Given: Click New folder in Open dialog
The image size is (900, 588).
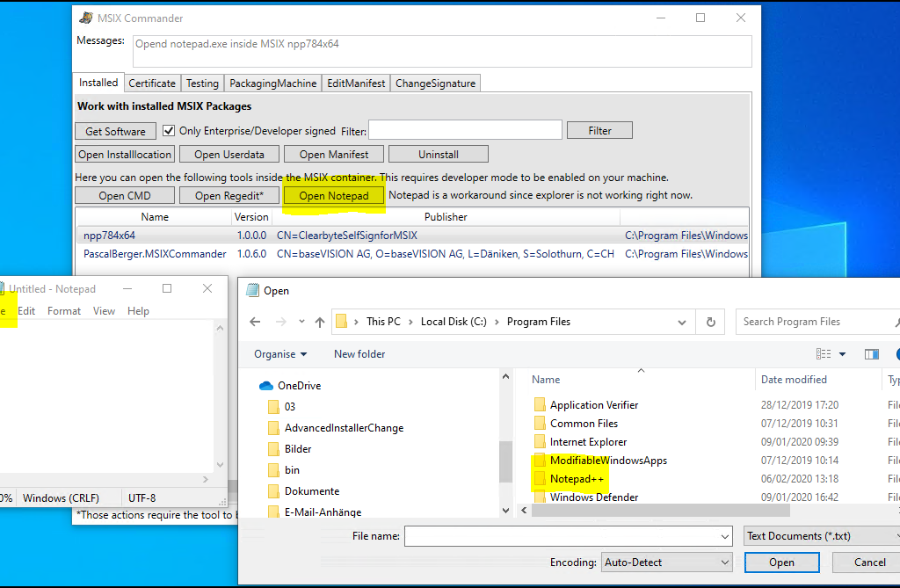Looking at the screenshot, I should click(359, 354).
